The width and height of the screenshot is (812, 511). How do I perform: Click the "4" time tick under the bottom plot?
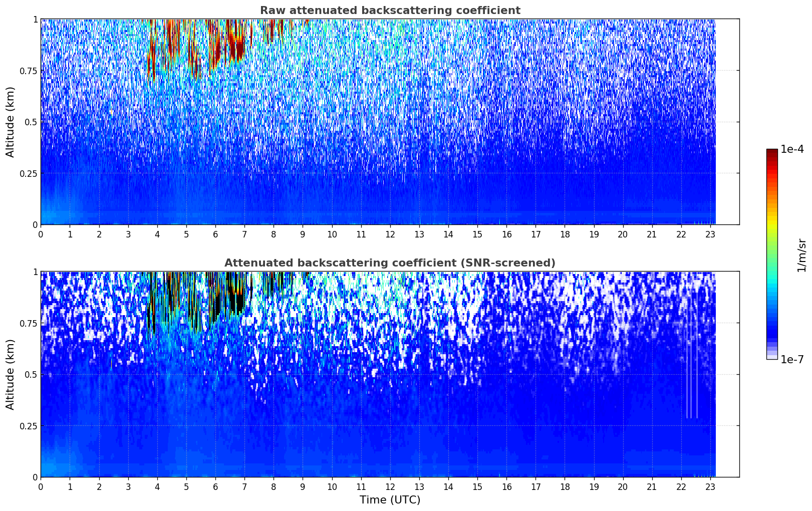[x=157, y=486]
